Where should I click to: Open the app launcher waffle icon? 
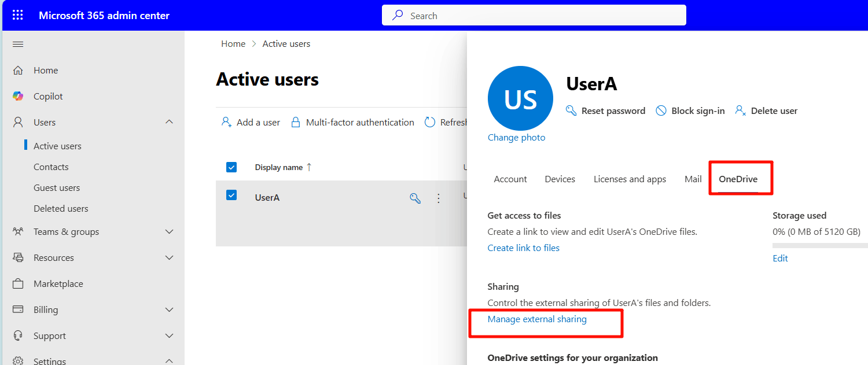[x=18, y=16]
